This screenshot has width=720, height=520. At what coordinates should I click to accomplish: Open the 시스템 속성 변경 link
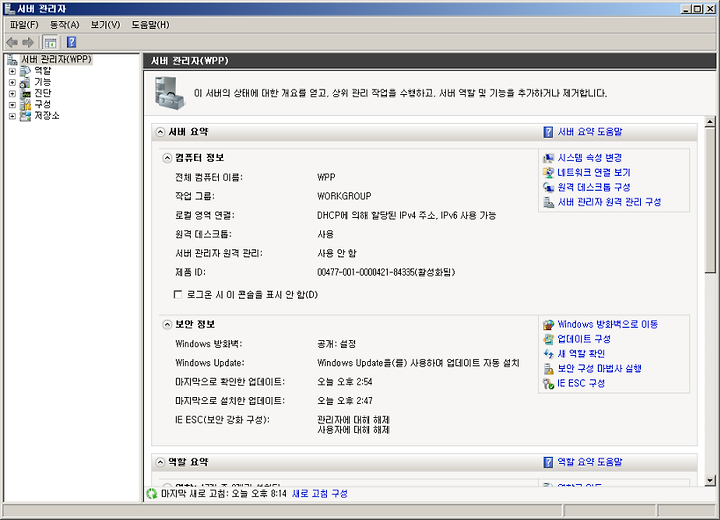(590, 158)
